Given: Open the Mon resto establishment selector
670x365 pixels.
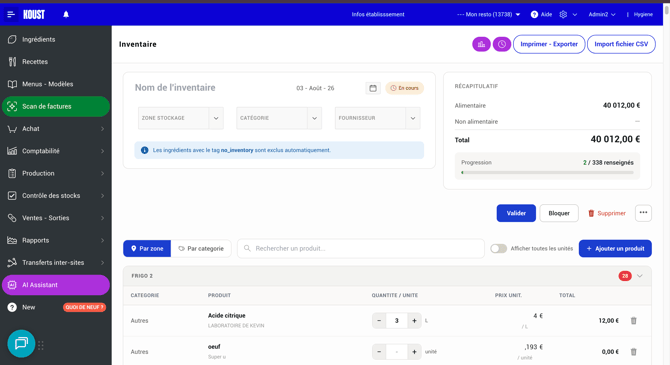Looking at the screenshot, I should coord(488,15).
